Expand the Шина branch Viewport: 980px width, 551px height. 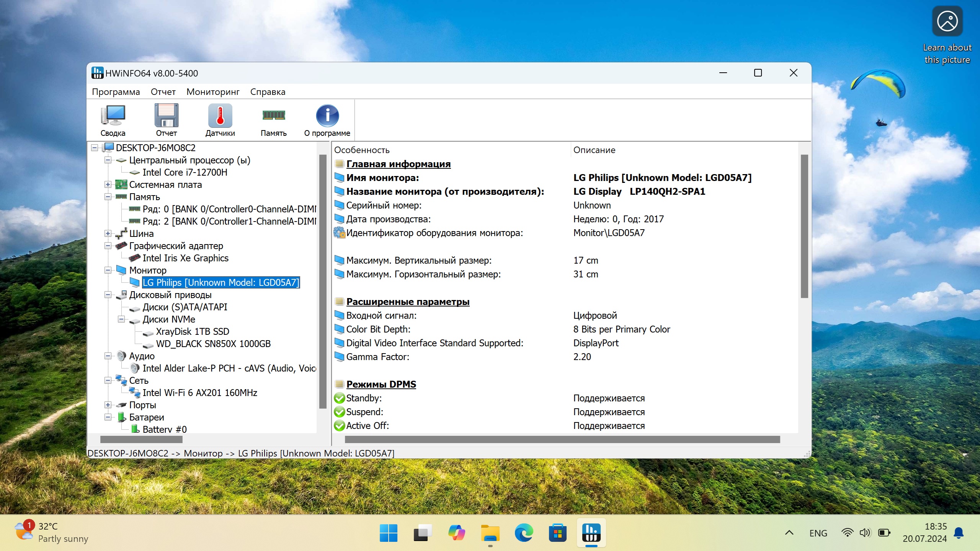[x=108, y=233]
